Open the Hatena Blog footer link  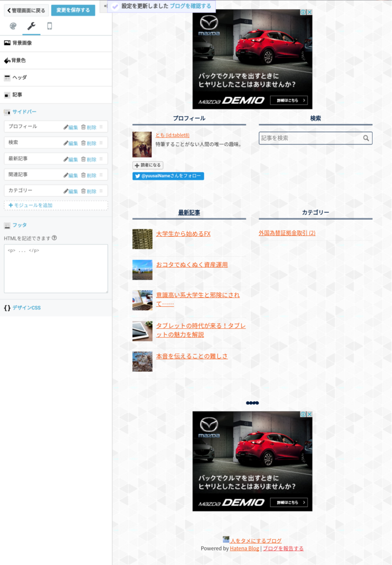(244, 548)
